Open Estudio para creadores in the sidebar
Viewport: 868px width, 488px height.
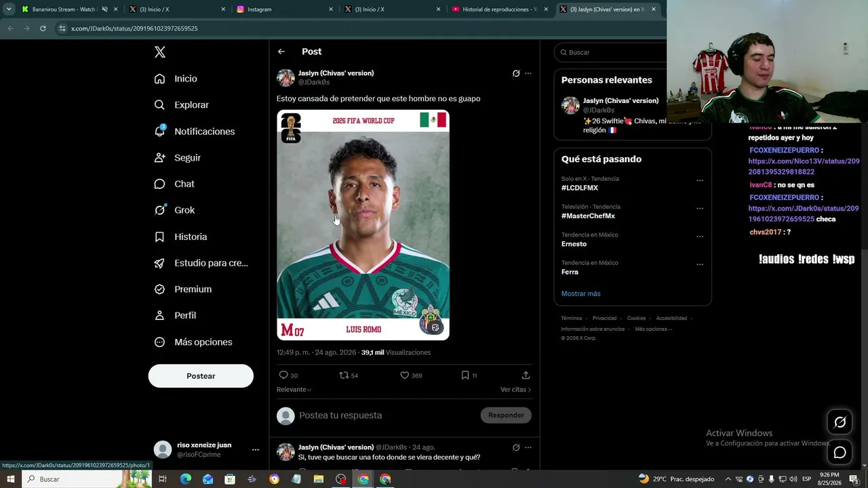pyautogui.click(x=201, y=263)
